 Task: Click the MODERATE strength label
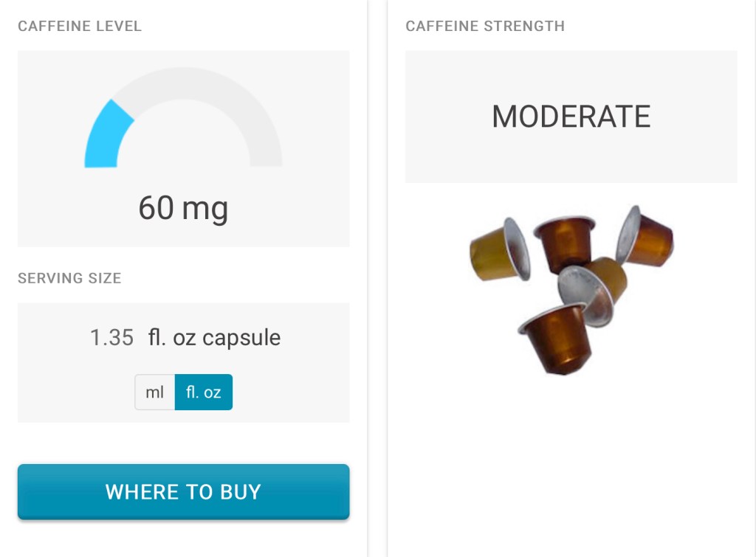click(571, 117)
